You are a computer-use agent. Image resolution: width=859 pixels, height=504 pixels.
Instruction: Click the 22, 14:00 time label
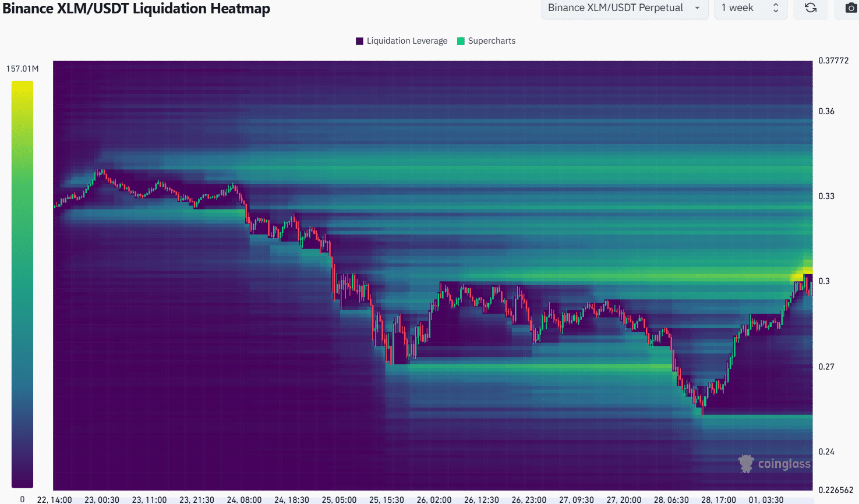pyautogui.click(x=54, y=499)
